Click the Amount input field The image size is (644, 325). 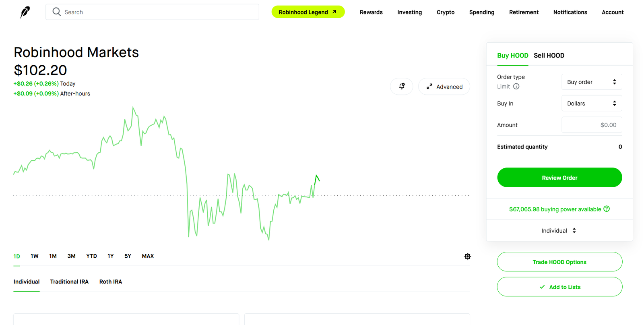[592, 125]
